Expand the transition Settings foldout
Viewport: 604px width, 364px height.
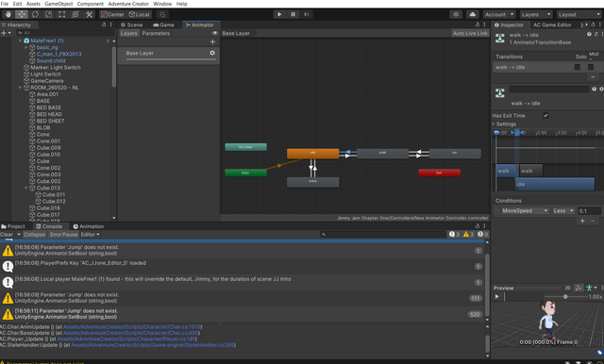point(494,124)
